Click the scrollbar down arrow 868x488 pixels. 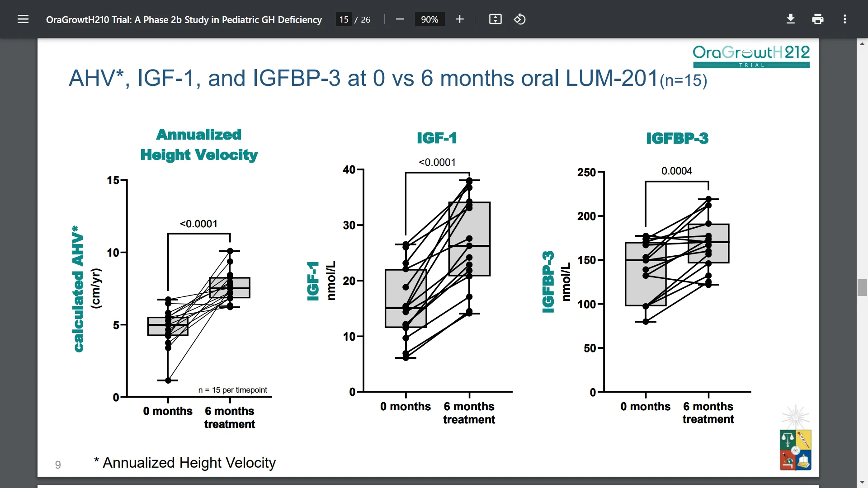click(862, 482)
